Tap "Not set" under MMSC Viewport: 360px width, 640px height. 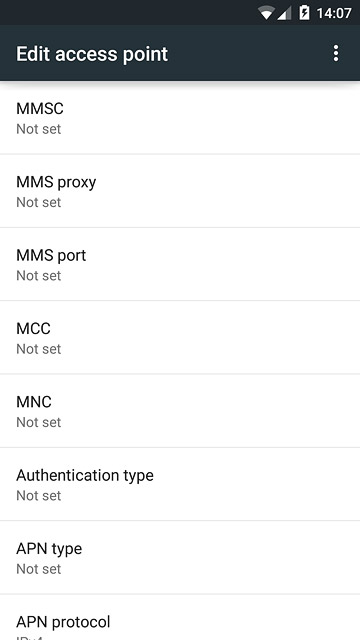pos(39,129)
